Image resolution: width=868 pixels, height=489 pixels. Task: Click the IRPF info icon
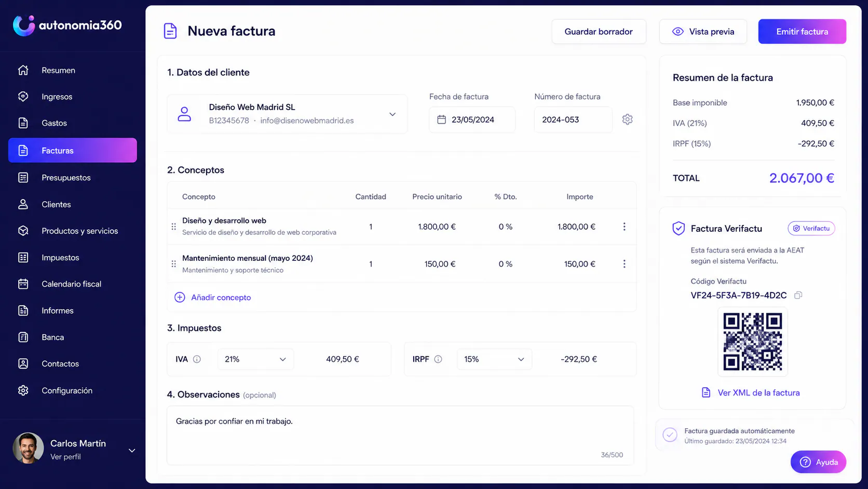pos(438,359)
